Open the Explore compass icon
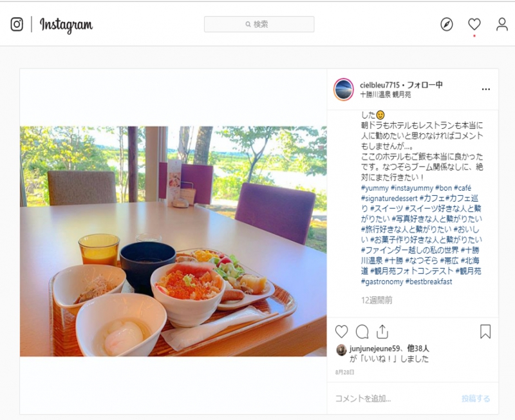 coord(447,24)
